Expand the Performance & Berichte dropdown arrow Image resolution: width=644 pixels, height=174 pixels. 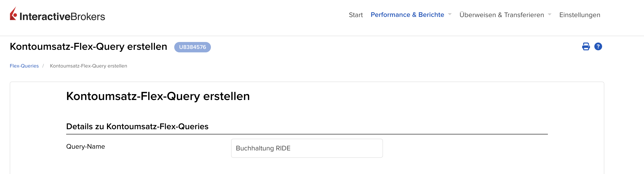(x=450, y=14)
